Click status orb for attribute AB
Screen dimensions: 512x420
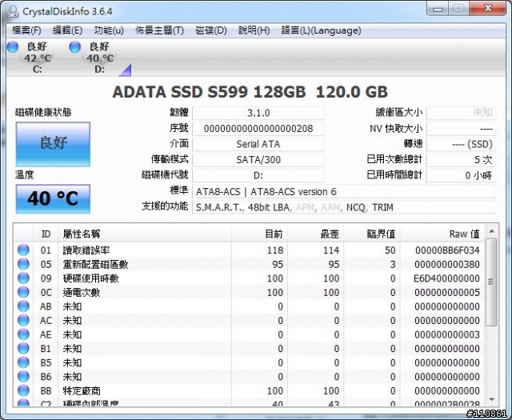click(23, 306)
